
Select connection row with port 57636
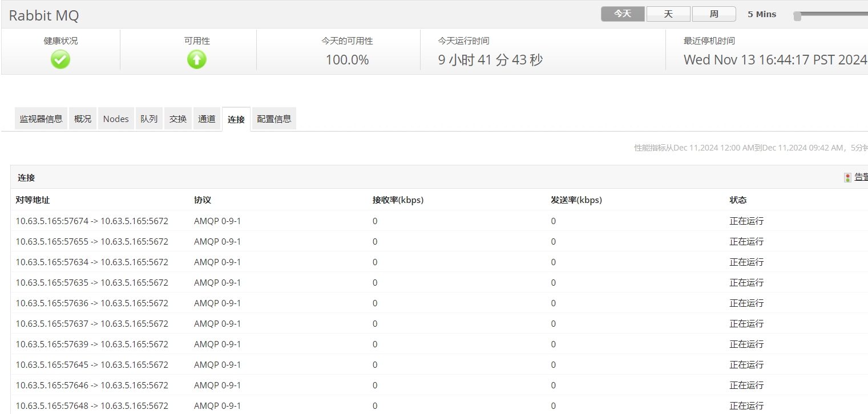439,303
